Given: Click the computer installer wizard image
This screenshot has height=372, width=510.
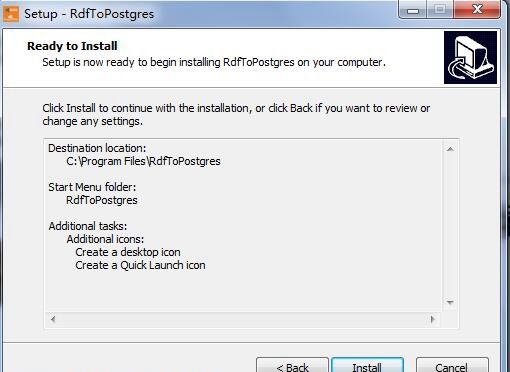Looking at the screenshot, I should (470, 58).
